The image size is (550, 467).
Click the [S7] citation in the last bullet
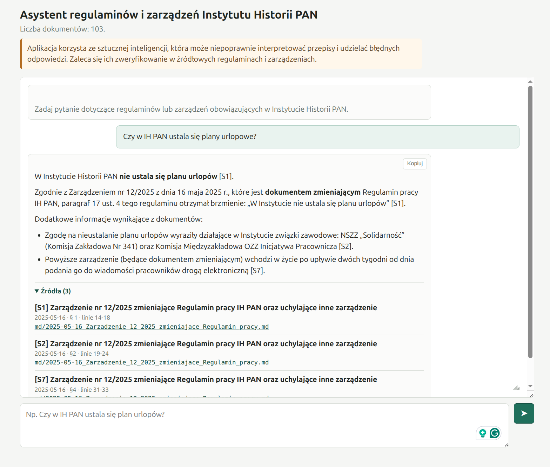[257, 271]
